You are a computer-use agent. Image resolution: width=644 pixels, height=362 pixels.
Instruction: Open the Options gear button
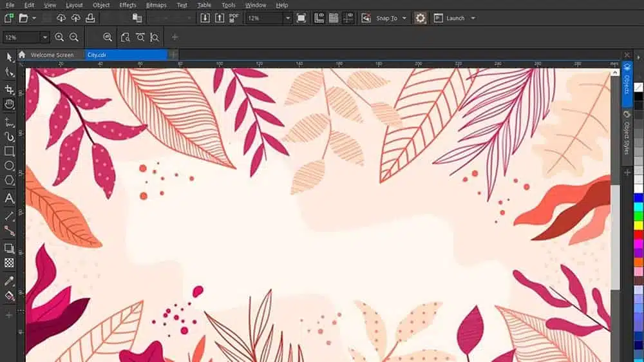pyautogui.click(x=421, y=18)
